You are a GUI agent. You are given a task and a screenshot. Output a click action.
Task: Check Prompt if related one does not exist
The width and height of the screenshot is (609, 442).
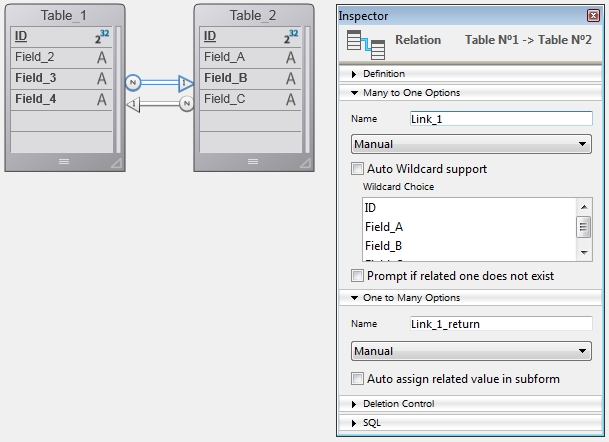(358, 276)
